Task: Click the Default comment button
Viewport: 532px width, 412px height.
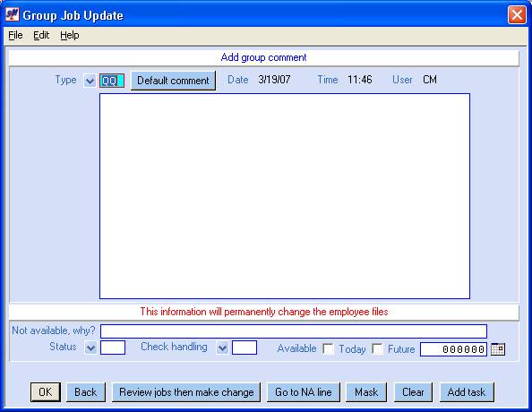Action: click(173, 81)
